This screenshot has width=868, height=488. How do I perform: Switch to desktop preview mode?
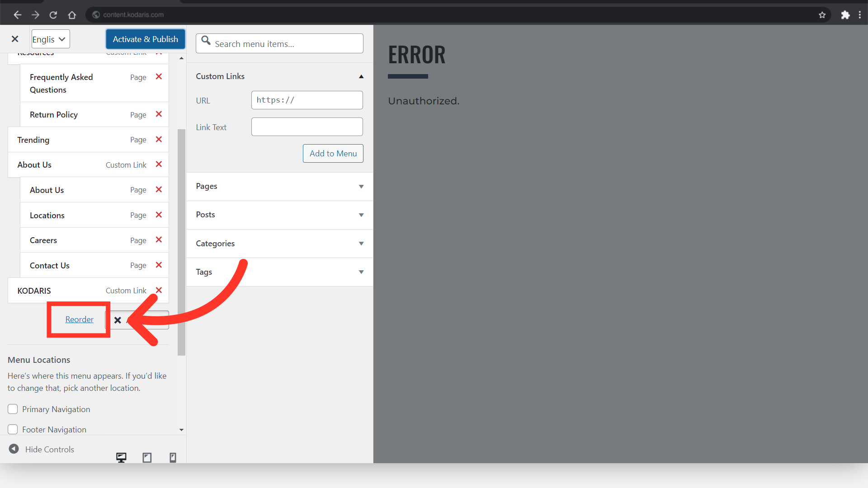coord(121,457)
